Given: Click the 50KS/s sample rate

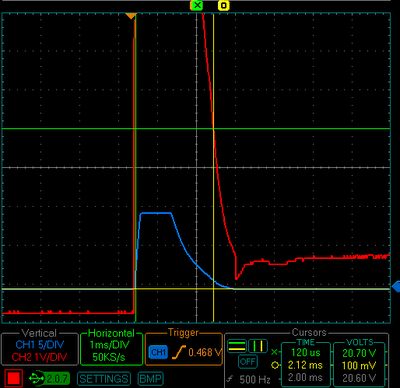Looking at the screenshot, I should pos(109,357).
